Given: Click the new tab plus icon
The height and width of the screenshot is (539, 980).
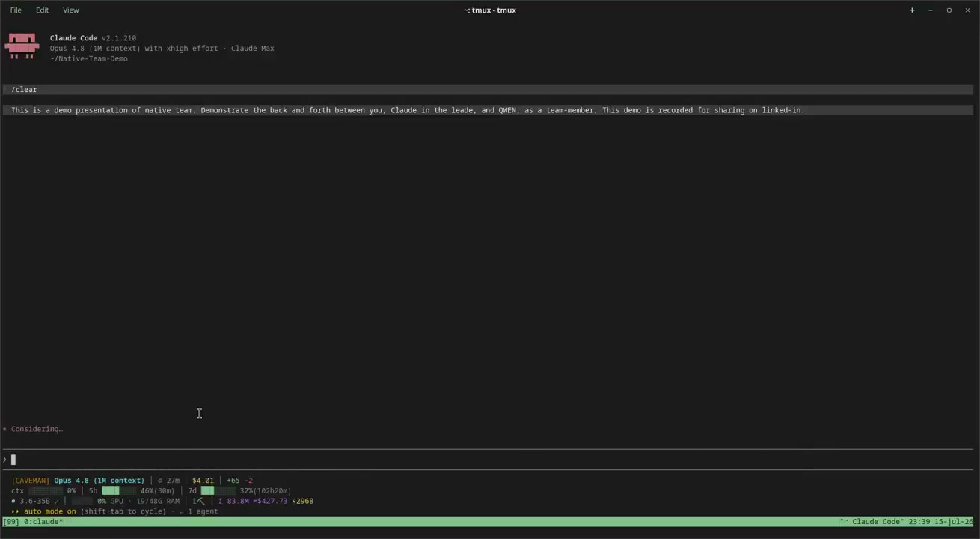Looking at the screenshot, I should tap(912, 10).
